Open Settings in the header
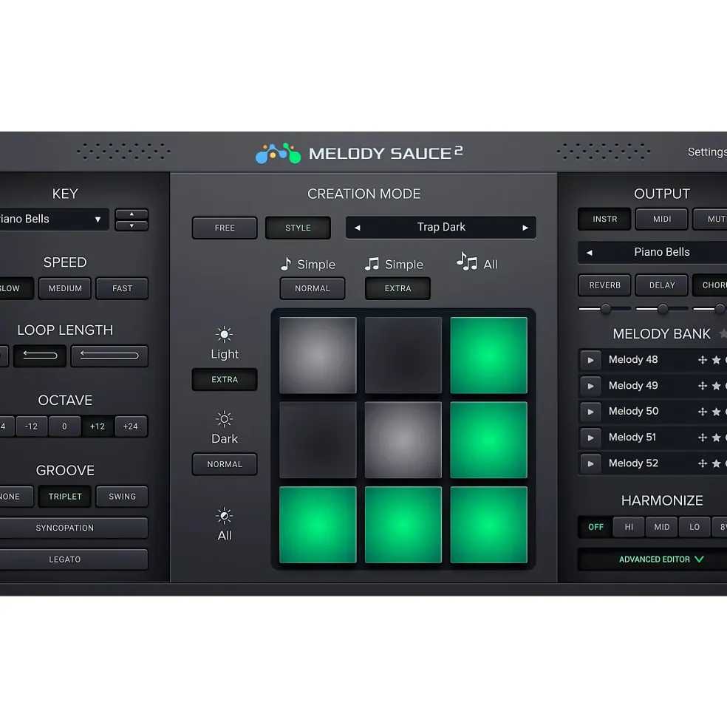 tap(707, 152)
